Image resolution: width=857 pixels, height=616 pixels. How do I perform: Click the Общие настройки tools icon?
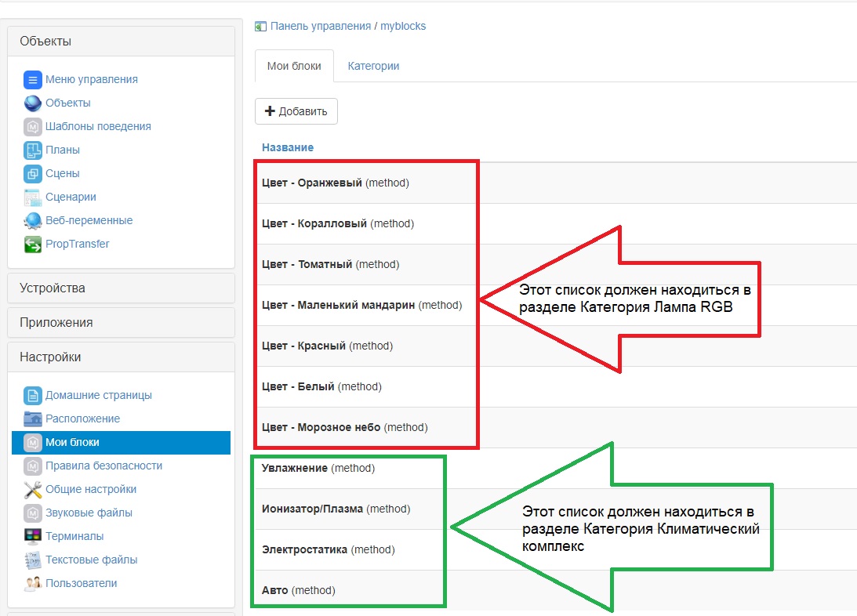32,489
